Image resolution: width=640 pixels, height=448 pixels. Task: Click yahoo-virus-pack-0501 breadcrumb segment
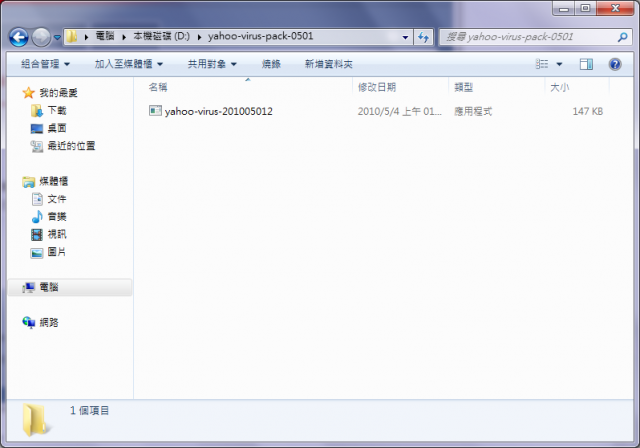pyautogui.click(x=260, y=36)
